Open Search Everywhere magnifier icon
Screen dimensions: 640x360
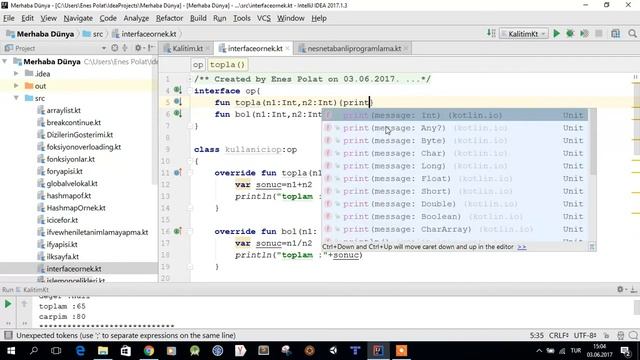click(632, 34)
